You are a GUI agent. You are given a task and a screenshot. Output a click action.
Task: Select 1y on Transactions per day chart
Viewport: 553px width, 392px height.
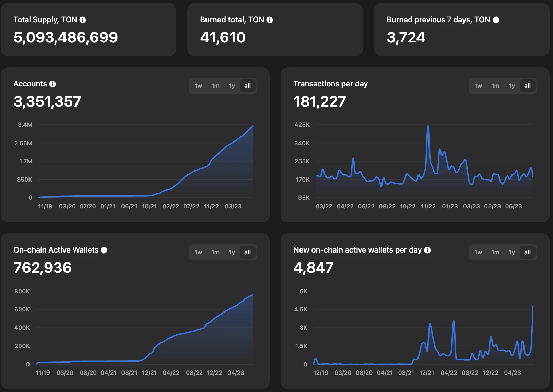coord(512,86)
